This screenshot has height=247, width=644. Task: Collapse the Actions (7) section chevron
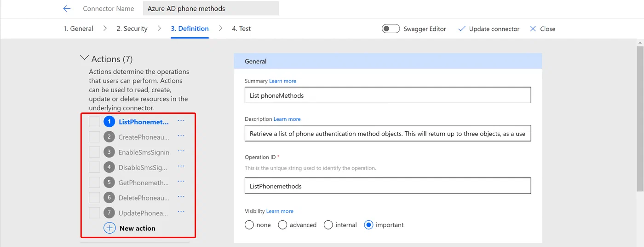pos(84,58)
